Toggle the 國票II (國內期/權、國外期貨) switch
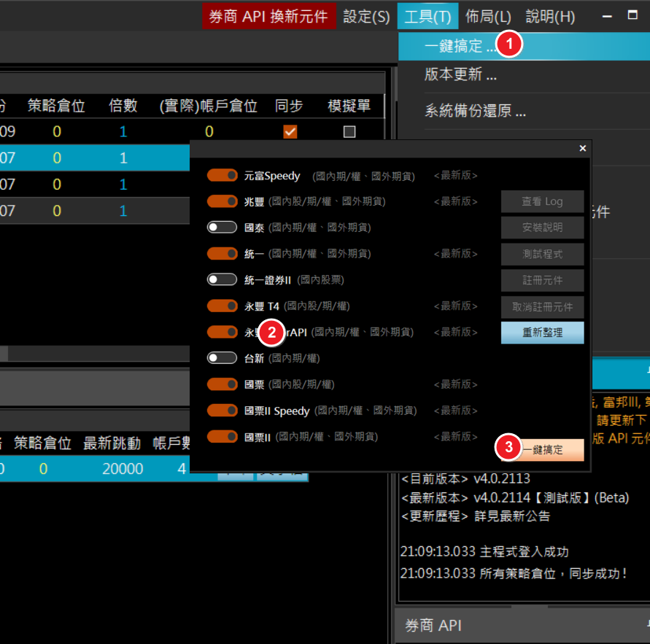The image size is (650, 644). point(223,436)
